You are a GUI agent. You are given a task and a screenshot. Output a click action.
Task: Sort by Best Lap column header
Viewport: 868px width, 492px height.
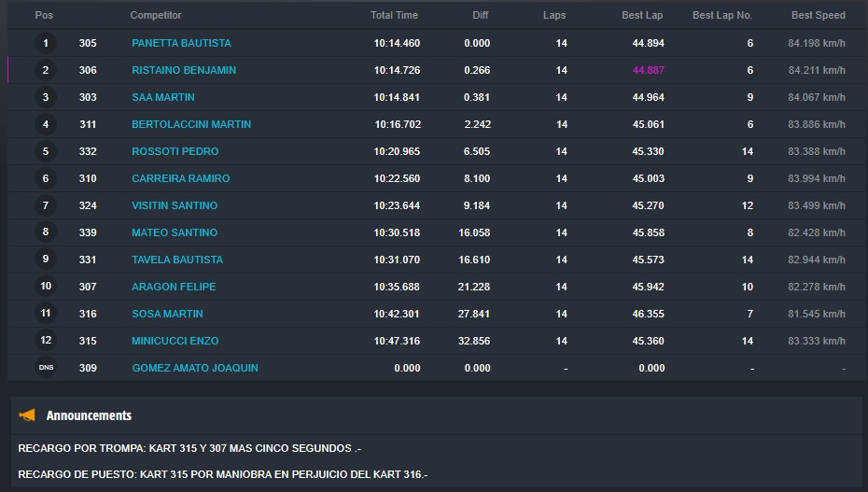point(643,15)
